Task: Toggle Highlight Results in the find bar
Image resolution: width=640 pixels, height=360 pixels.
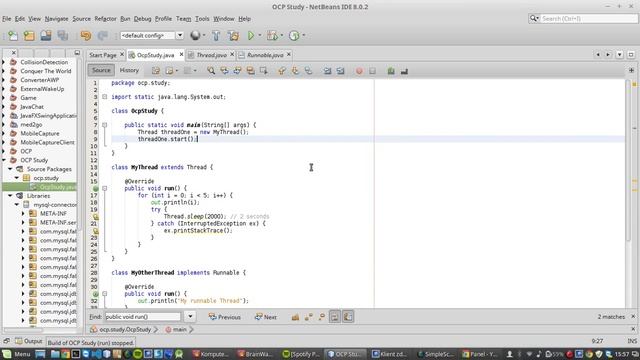Action: click(335, 317)
